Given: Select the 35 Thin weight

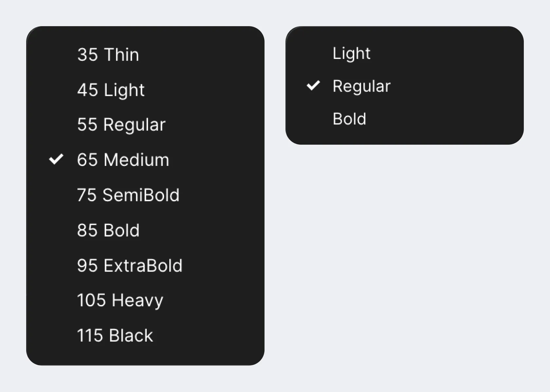Looking at the screenshot, I should click(x=108, y=54).
